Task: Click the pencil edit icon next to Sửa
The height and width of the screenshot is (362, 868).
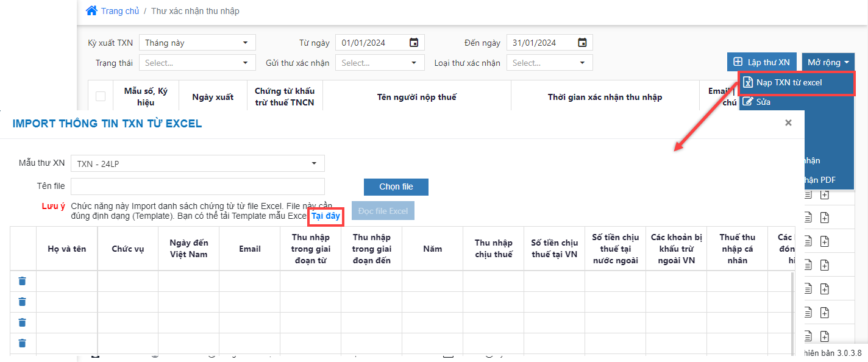Action: coord(748,102)
